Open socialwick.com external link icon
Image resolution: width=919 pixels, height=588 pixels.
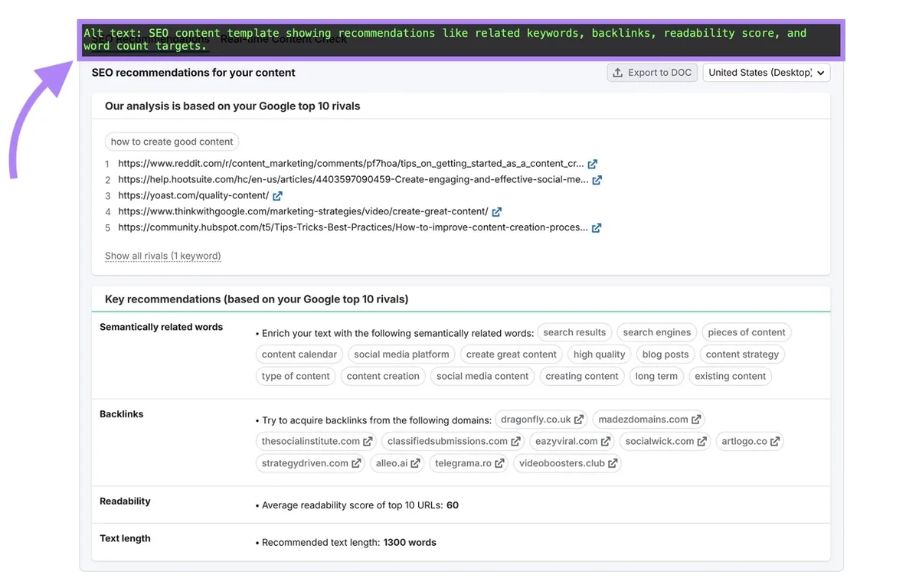[702, 442]
